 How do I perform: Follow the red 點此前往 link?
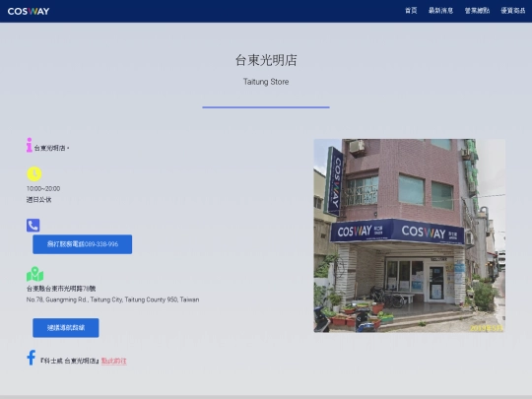click(114, 361)
